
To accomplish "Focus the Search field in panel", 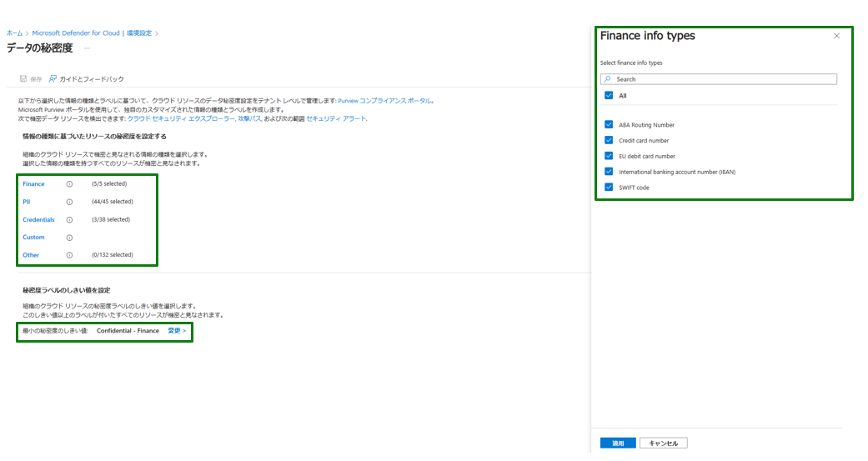I will pos(719,79).
